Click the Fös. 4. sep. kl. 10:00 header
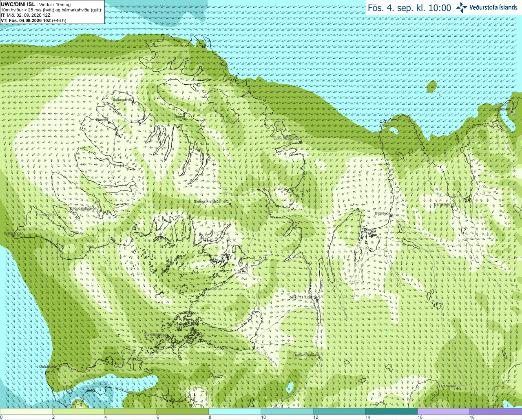 click(x=409, y=8)
